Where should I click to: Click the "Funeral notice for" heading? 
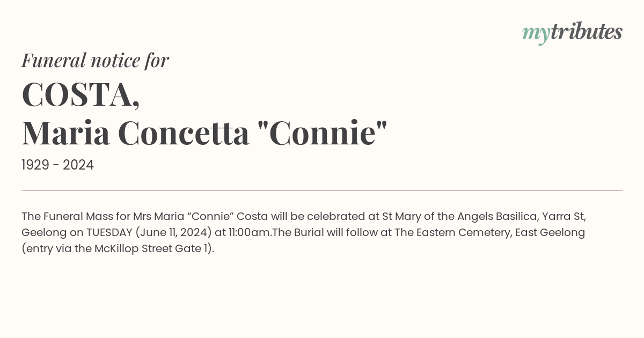click(x=95, y=60)
